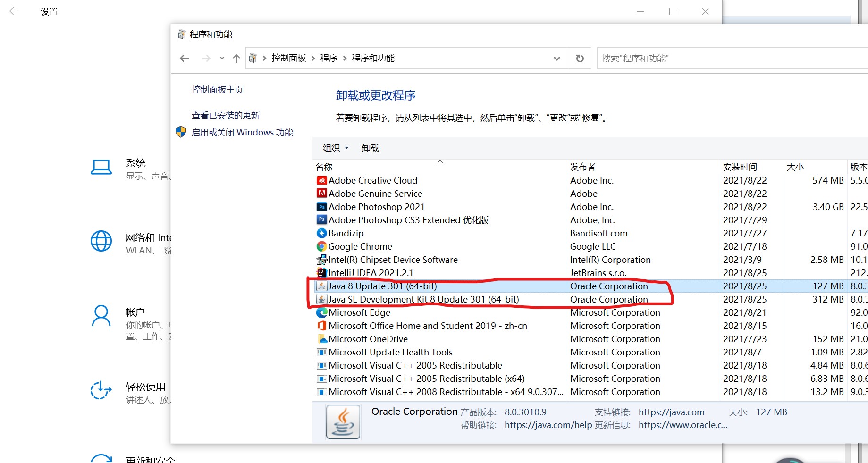The width and height of the screenshot is (868, 463).
Task: Go back in Programs and Features window
Action: click(185, 59)
